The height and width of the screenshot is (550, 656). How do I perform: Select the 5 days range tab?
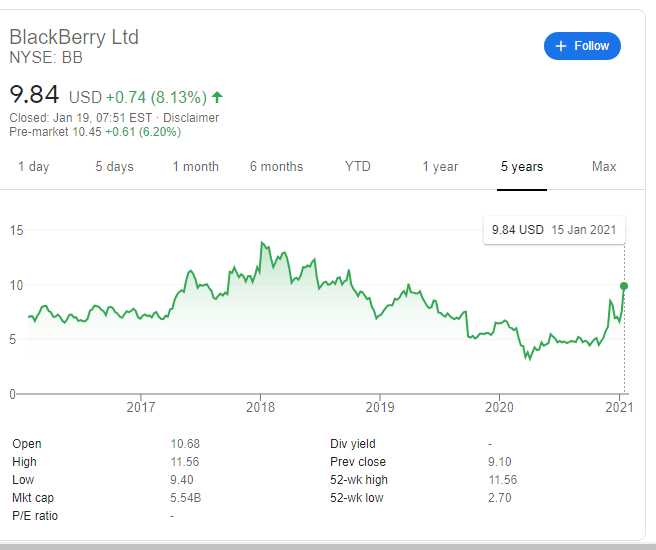click(x=114, y=167)
